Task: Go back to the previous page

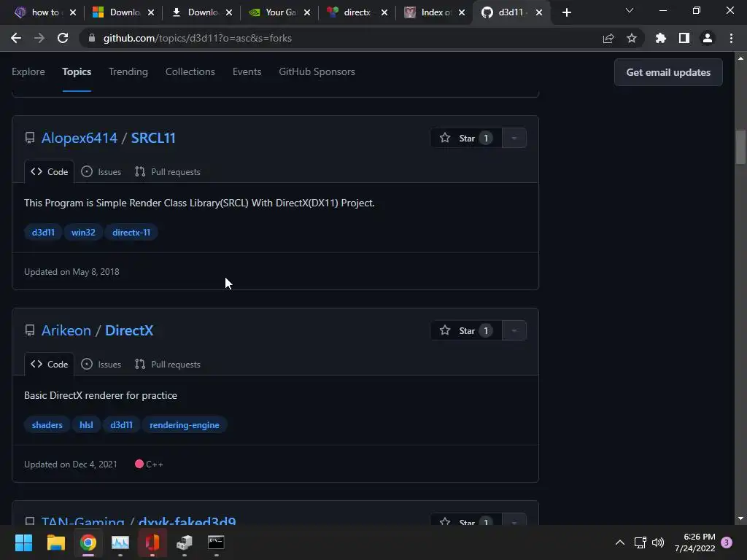Action: point(16,38)
